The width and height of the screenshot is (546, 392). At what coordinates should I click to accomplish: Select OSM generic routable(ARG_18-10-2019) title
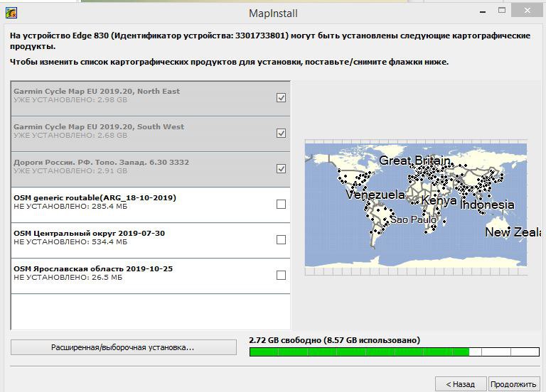pyautogui.click(x=95, y=197)
